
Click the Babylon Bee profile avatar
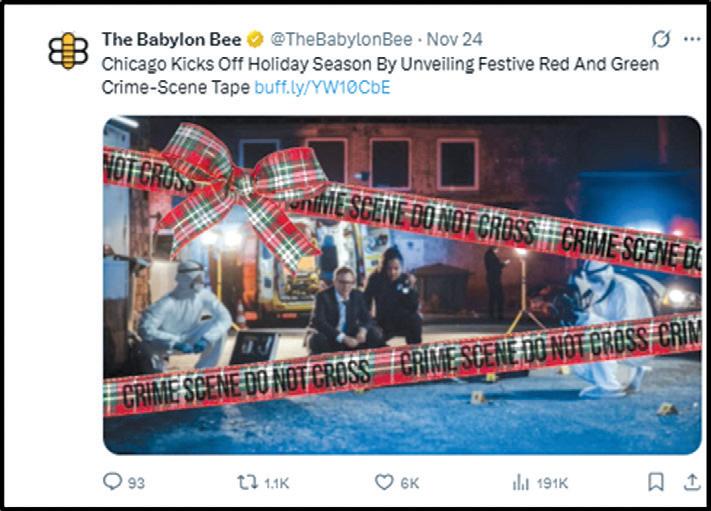pos(68,50)
